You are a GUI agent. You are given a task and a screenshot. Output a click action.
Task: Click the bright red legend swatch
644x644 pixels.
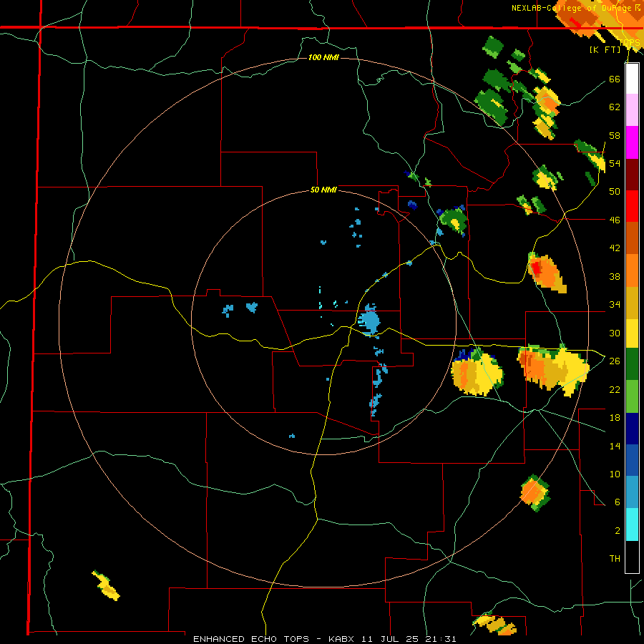pos(632,206)
